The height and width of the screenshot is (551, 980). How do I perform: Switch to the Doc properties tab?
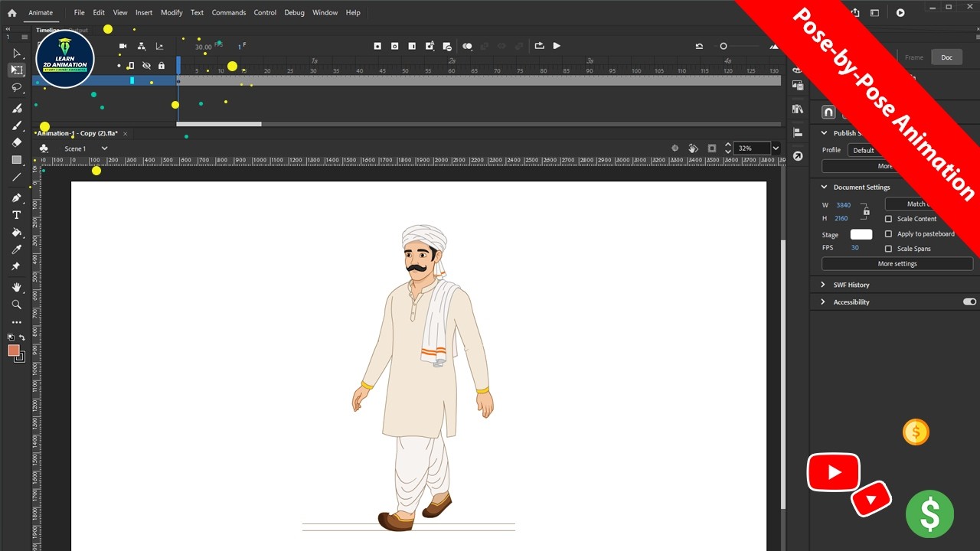click(x=947, y=57)
